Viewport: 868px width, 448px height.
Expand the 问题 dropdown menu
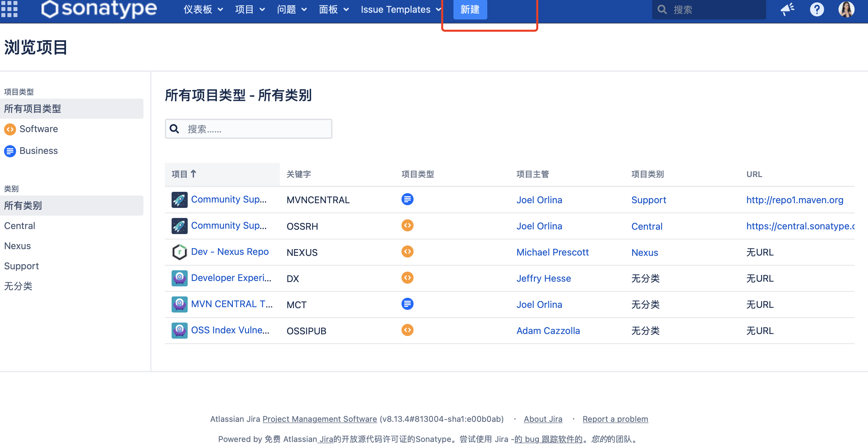pyautogui.click(x=292, y=9)
